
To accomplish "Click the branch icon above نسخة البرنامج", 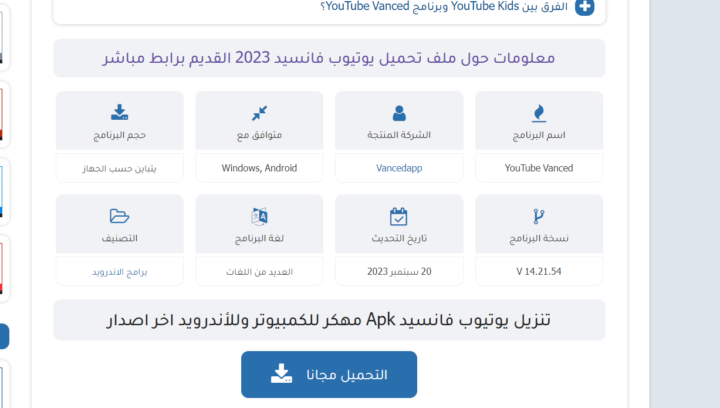I will tap(539, 216).
